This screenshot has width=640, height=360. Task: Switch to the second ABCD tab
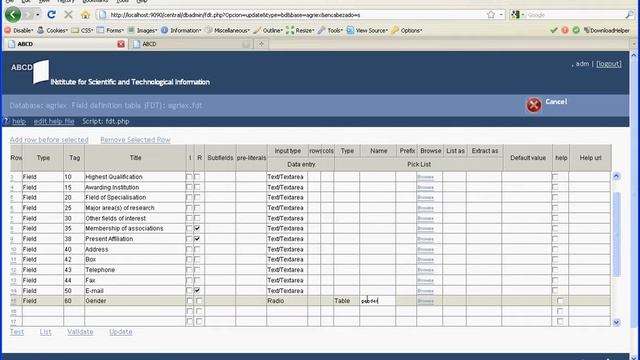(x=191, y=44)
